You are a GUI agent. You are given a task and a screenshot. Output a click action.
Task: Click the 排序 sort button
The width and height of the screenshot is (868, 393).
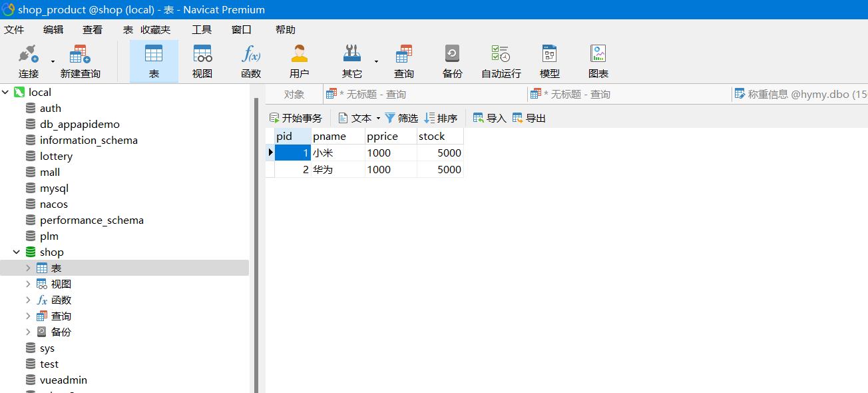[x=441, y=118]
